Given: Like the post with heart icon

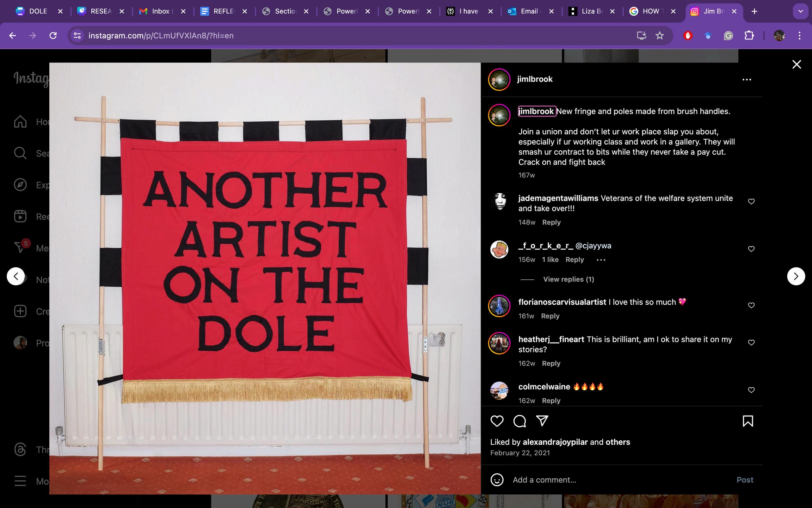Looking at the screenshot, I should 497,421.
